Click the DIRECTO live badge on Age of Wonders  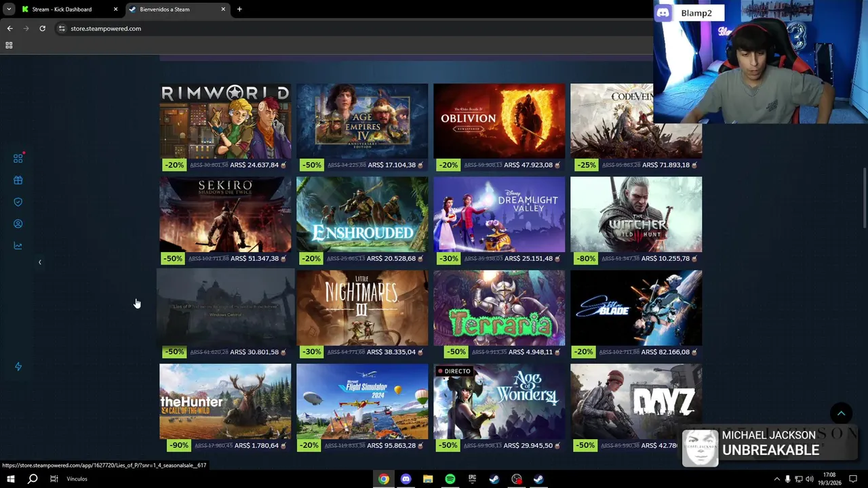coord(454,371)
